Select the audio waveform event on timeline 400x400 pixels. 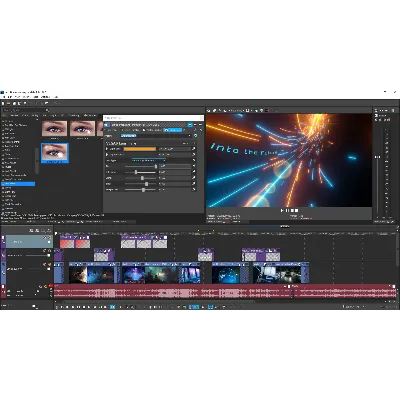173,291
